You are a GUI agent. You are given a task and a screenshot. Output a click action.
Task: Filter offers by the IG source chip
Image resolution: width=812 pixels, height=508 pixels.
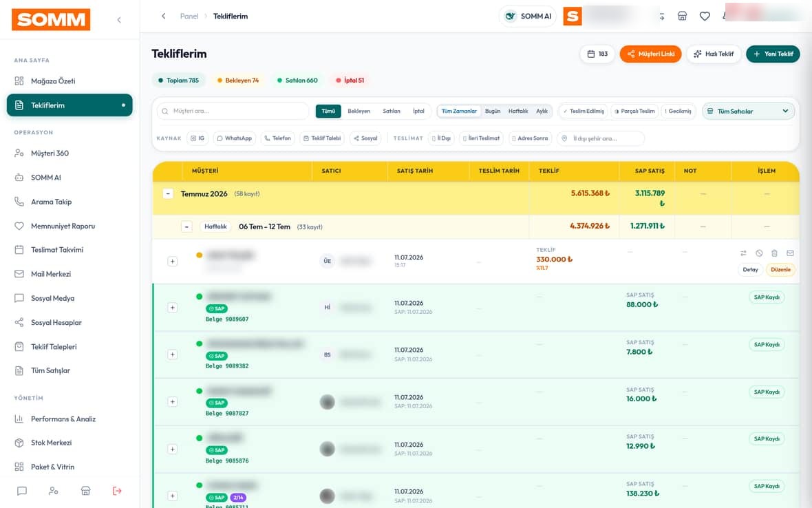[x=197, y=138]
